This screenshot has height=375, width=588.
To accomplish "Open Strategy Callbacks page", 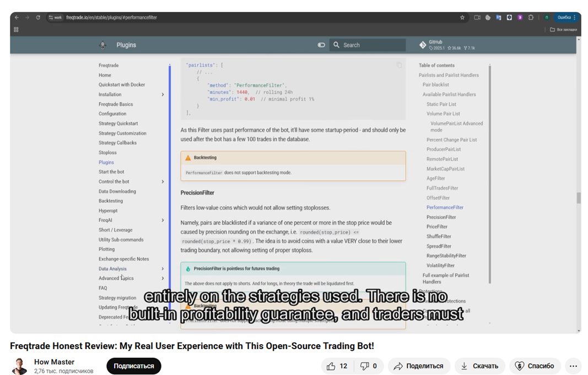I will (x=117, y=143).
